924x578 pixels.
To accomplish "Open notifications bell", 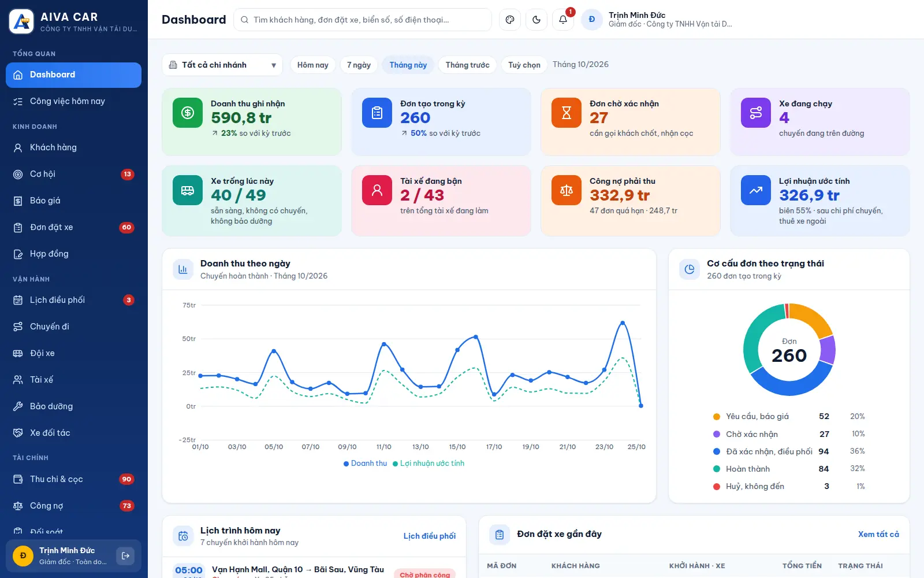I will click(x=563, y=20).
